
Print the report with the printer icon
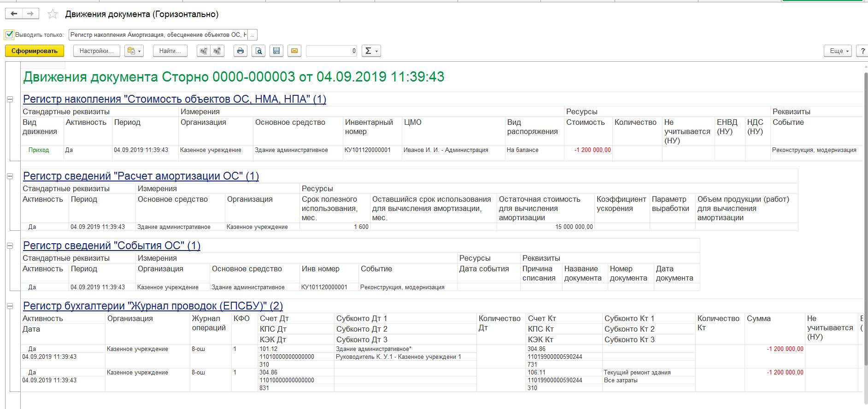(x=240, y=51)
